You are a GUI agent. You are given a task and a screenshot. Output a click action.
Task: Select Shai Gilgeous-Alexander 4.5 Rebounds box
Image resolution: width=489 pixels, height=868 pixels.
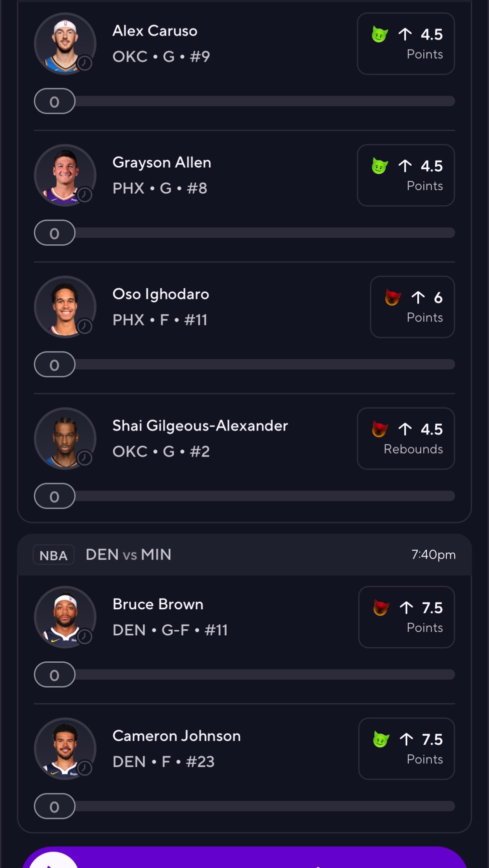pos(406,438)
